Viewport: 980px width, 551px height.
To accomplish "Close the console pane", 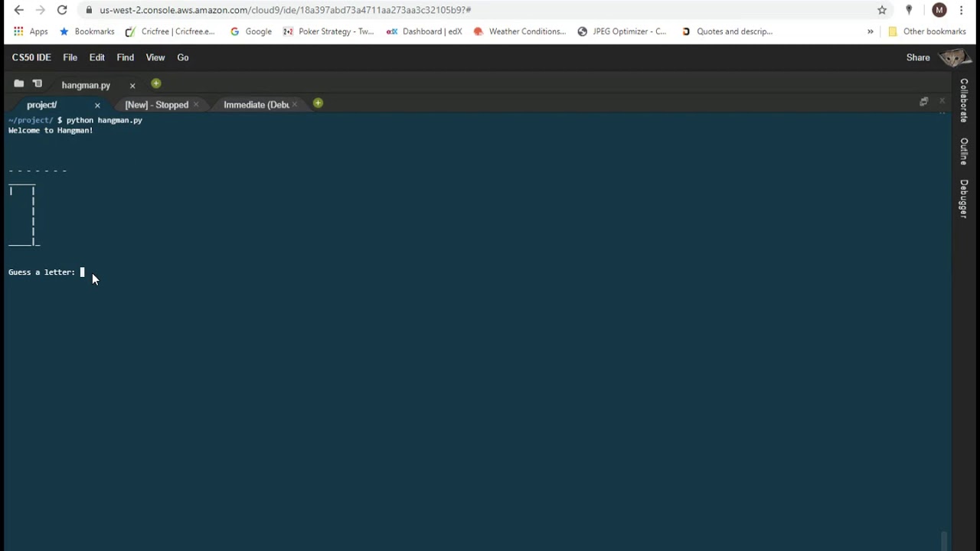I will coord(942,101).
